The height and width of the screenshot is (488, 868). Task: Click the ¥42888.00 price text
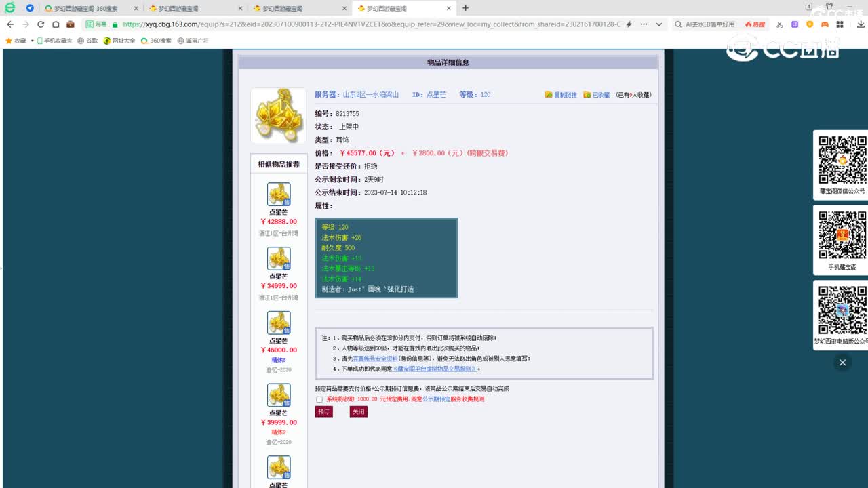coord(279,222)
